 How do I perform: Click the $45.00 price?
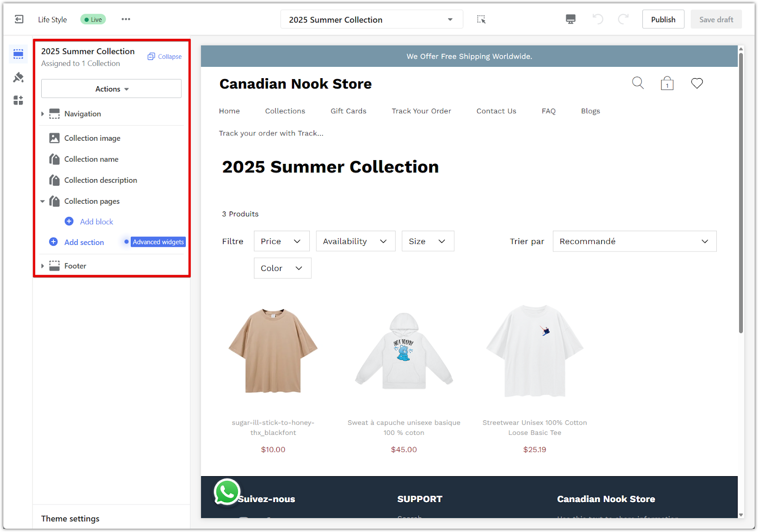404,450
